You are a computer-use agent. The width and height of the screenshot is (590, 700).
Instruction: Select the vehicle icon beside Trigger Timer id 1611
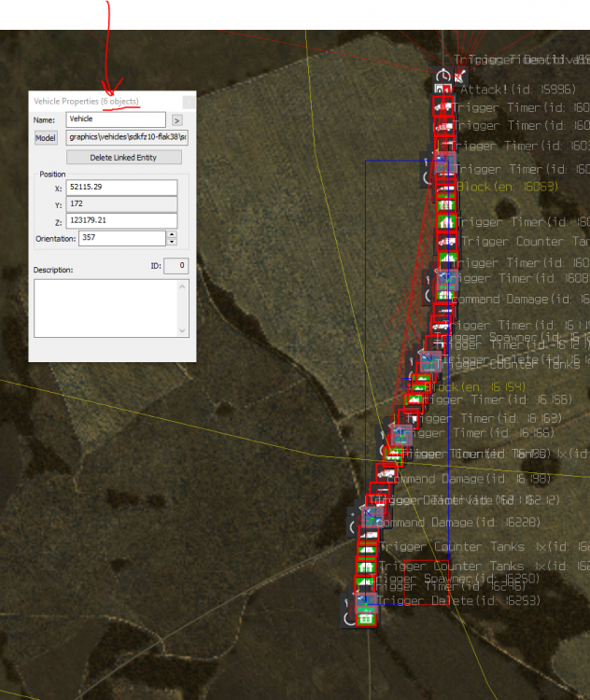pos(442,327)
